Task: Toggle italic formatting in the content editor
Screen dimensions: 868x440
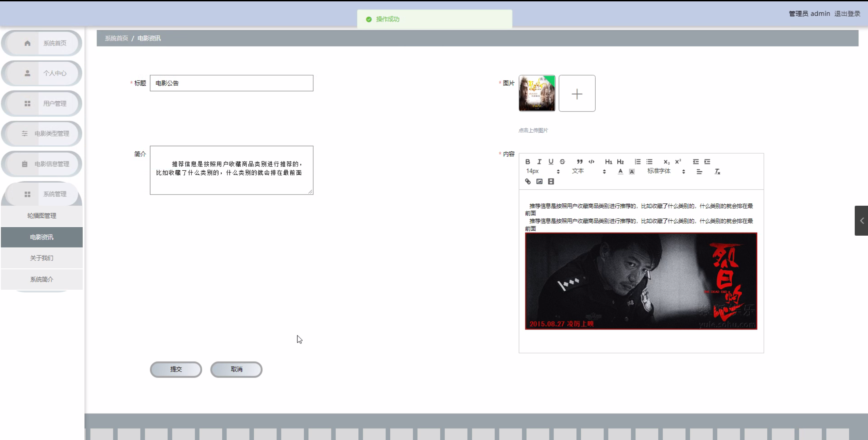Action: click(539, 162)
